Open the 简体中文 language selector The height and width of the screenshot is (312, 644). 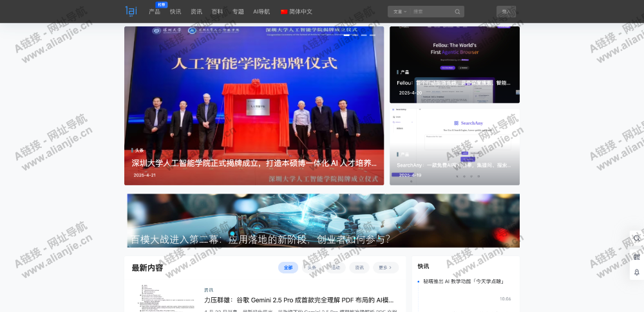301,12
